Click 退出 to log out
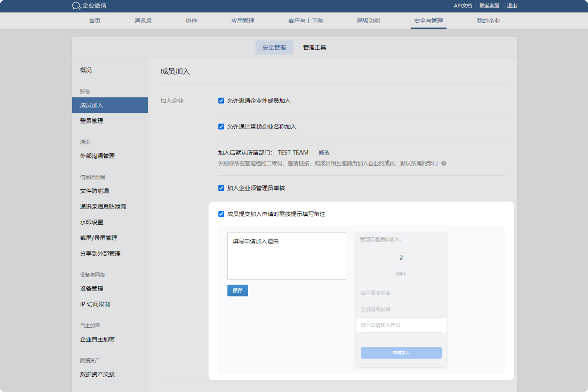This screenshot has width=588, height=392. pyautogui.click(x=512, y=6)
